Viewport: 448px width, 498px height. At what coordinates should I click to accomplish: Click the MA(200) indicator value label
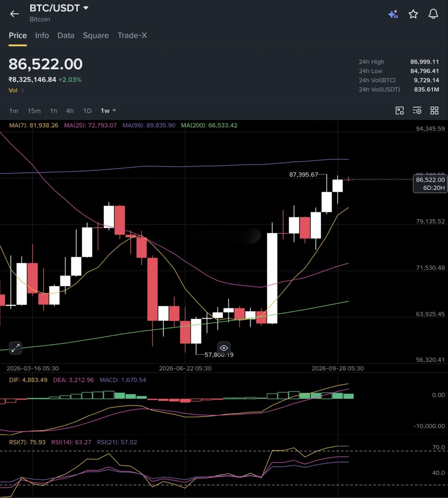point(209,125)
